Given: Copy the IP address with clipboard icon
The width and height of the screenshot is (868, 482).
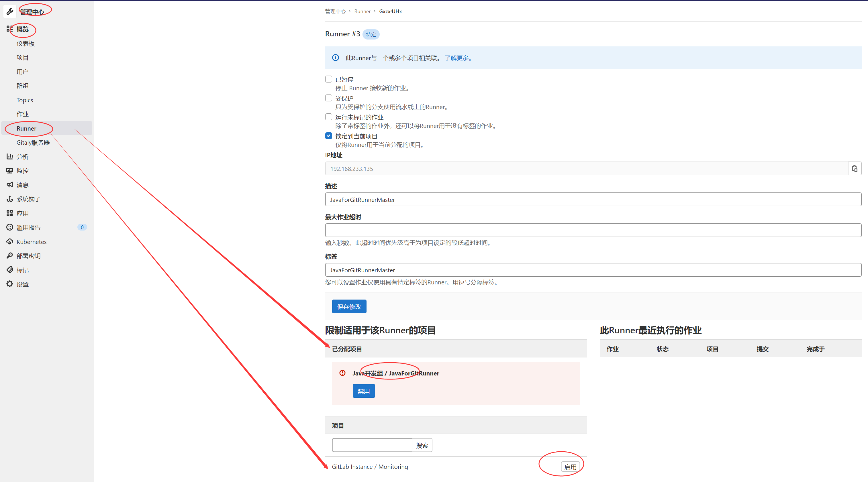Looking at the screenshot, I should coord(855,168).
